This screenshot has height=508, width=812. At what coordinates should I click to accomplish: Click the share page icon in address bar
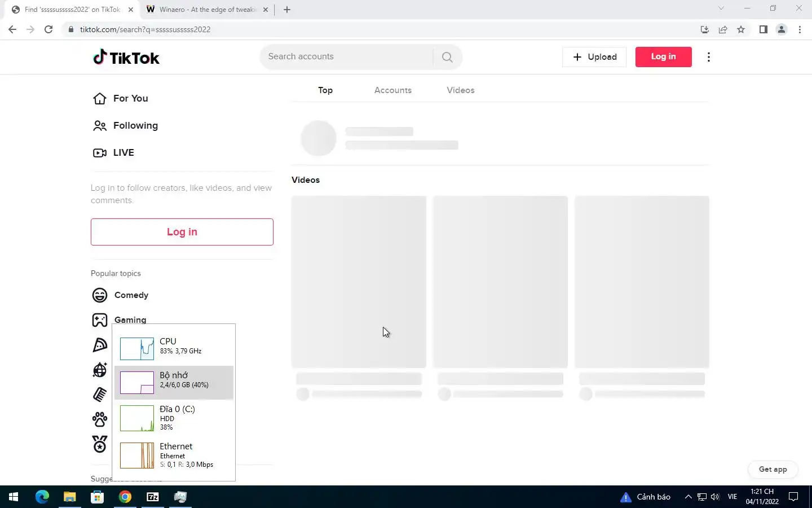click(x=723, y=29)
